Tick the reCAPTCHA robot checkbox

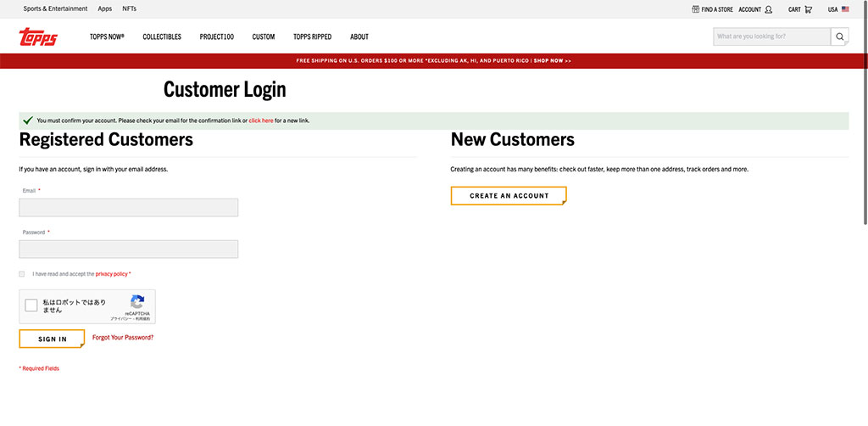point(31,305)
